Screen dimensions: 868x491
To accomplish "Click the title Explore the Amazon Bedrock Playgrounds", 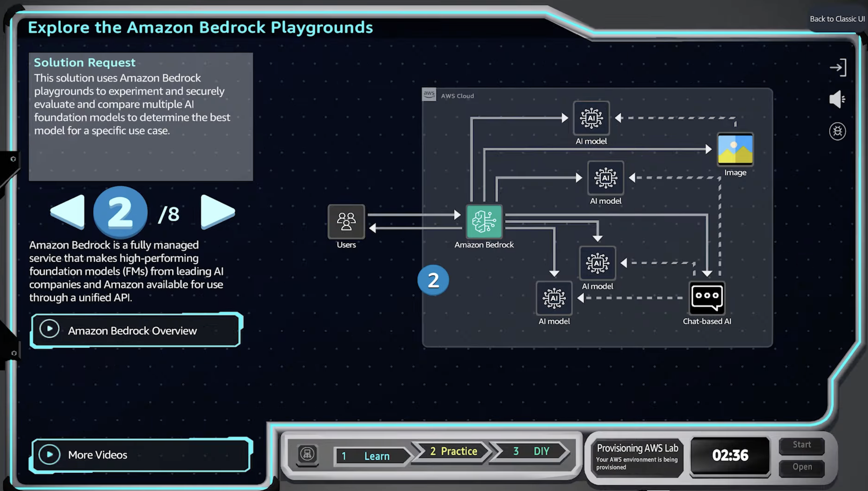I will [200, 27].
